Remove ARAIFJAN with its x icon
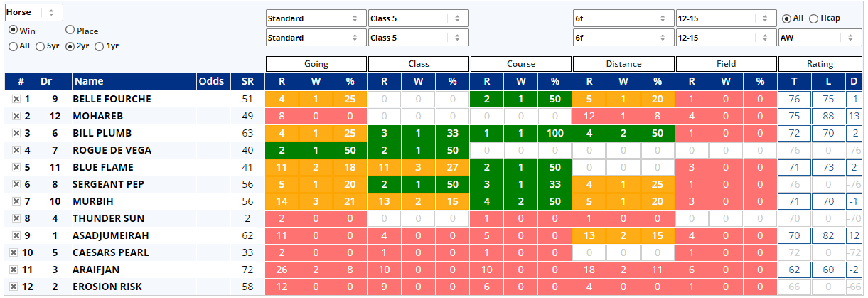The width and height of the screenshot is (868, 298). tap(14, 270)
